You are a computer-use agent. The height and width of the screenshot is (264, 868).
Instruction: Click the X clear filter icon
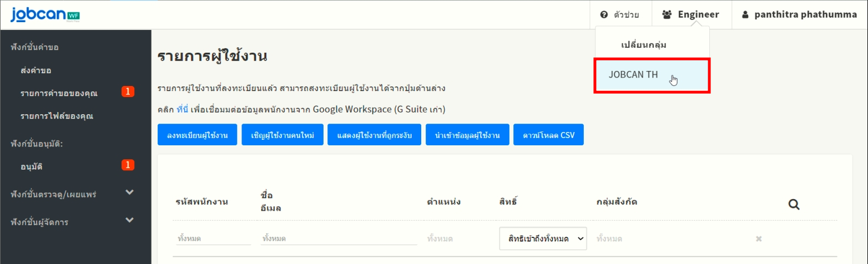coord(759,238)
